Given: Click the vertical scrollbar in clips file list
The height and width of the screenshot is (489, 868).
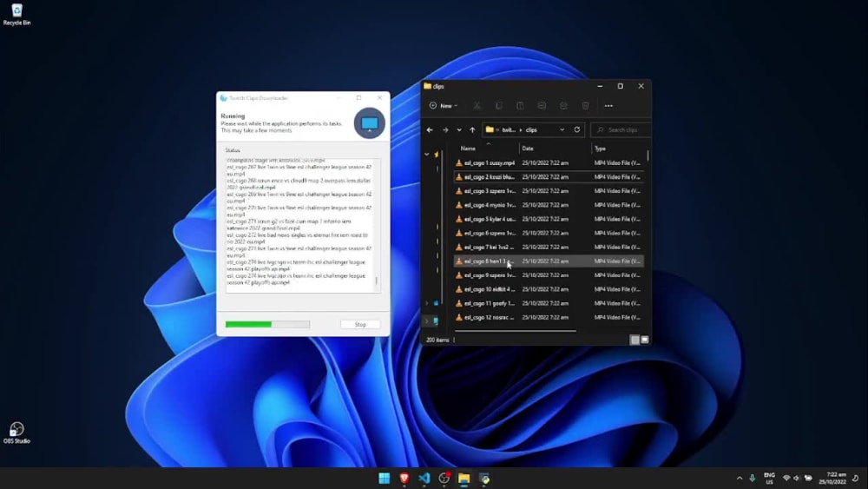Looking at the screenshot, I should tap(648, 155).
